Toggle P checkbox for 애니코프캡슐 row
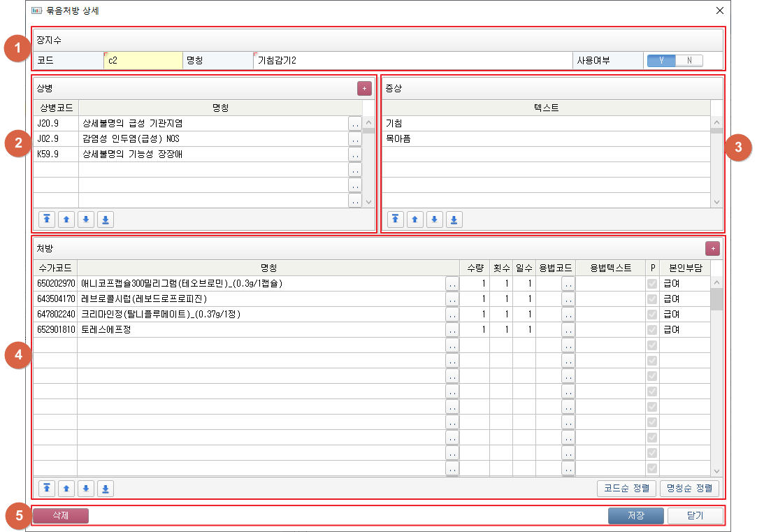Image resolution: width=757 pixels, height=532 pixels. click(x=652, y=284)
